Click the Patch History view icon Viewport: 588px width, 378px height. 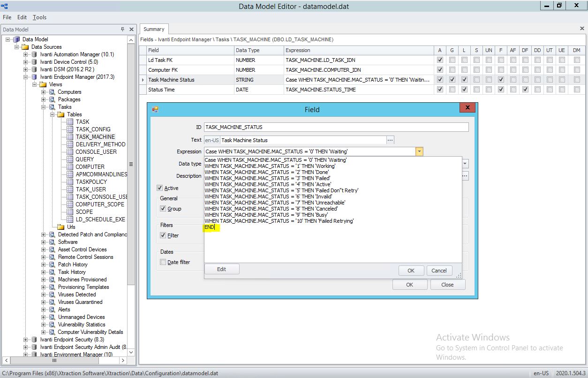coord(52,265)
